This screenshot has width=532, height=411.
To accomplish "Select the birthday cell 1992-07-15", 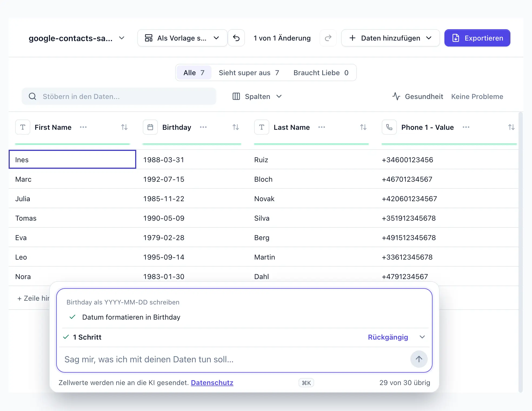I will click(x=192, y=179).
